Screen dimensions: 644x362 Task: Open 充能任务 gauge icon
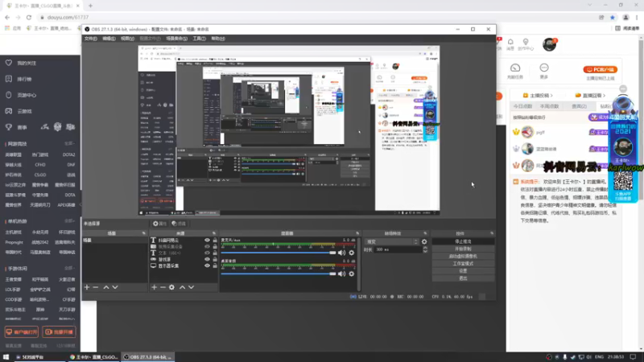click(x=515, y=68)
